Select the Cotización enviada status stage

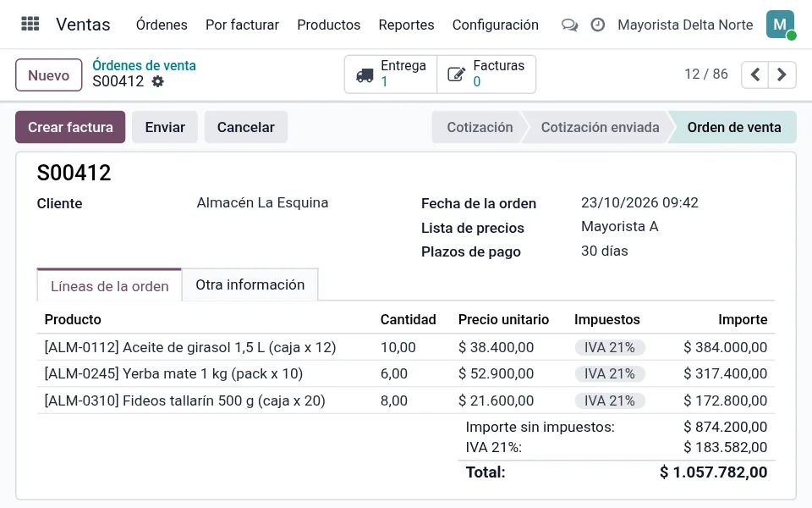pos(601,127)
